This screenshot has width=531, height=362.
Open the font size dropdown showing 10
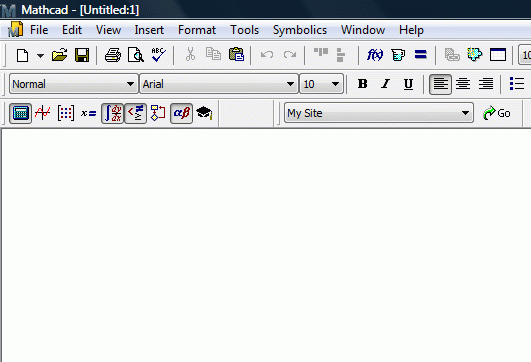pyautogui.click(x=321, y=84)
